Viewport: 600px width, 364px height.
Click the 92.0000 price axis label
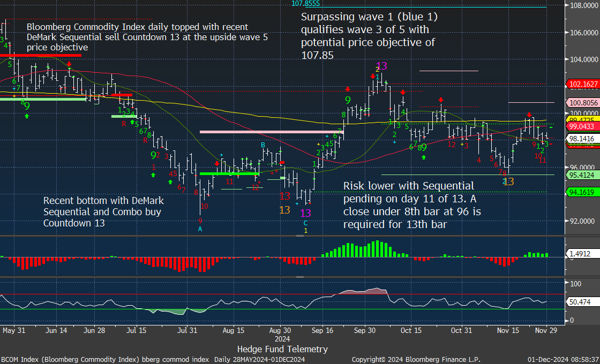point(583,221)
